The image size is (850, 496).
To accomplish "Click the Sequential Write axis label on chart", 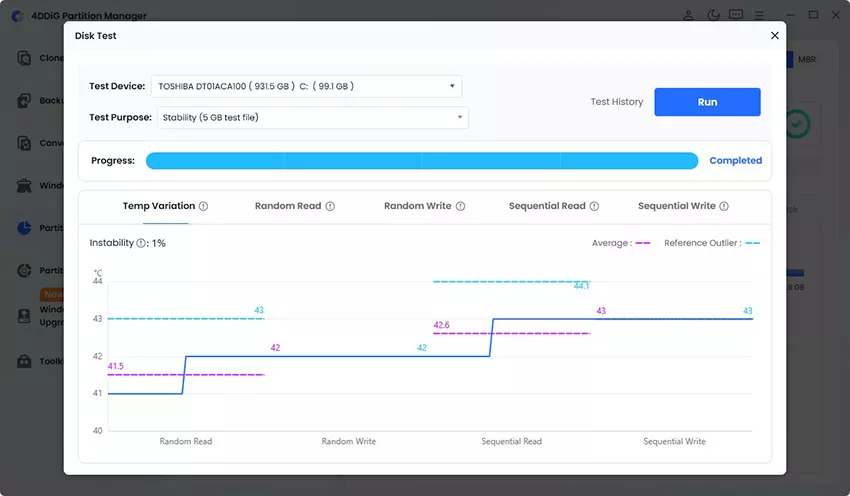I will point(674,441).
